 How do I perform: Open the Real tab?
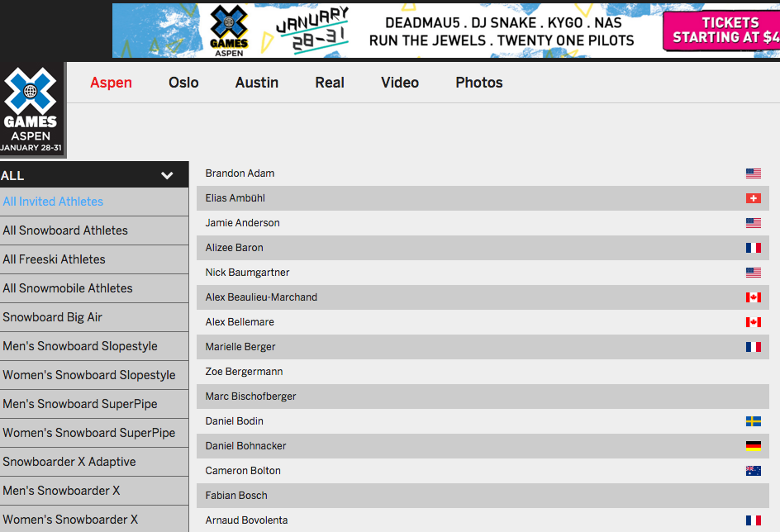tap(330, 83)
